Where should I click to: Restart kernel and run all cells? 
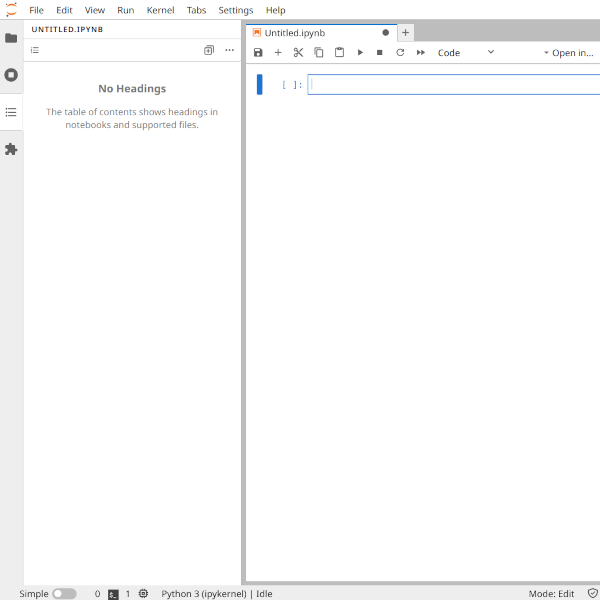point(421,52)
